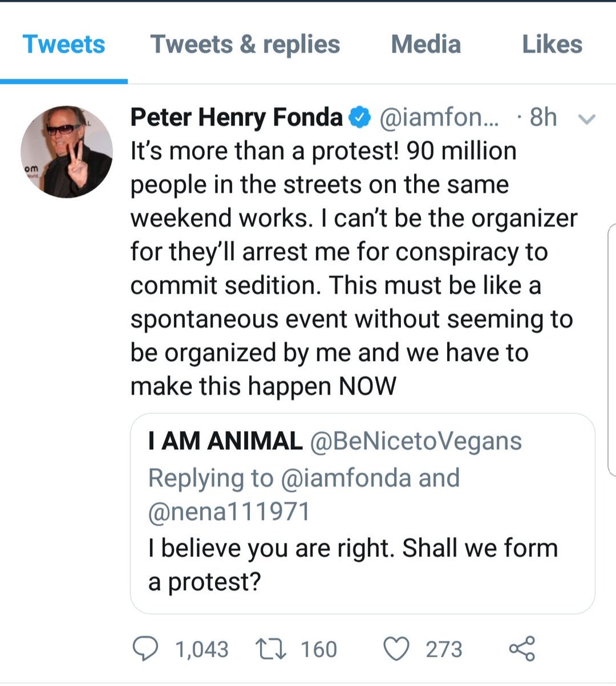Like the tweet with the heart icon

(x=396, y=649)
